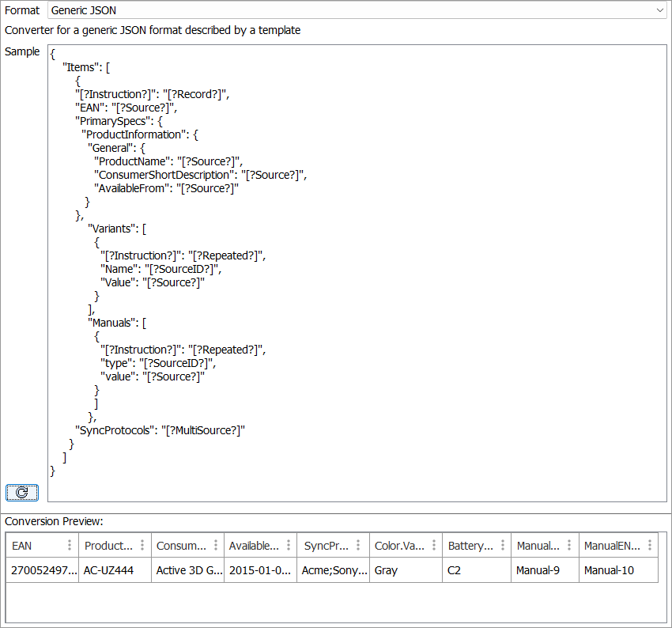Click the "Variants": [ line
This screenshot has width=672, height=628.
[117, 229]
